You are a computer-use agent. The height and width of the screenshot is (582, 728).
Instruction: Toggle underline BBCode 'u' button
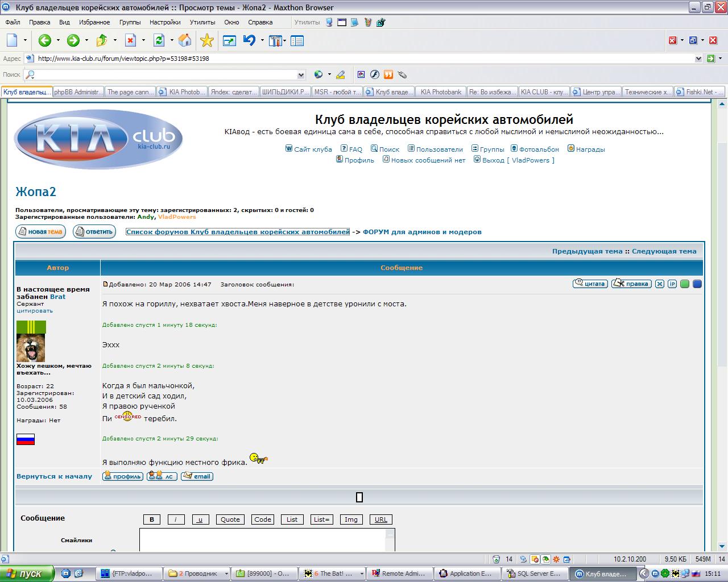(x=200, y=519)
